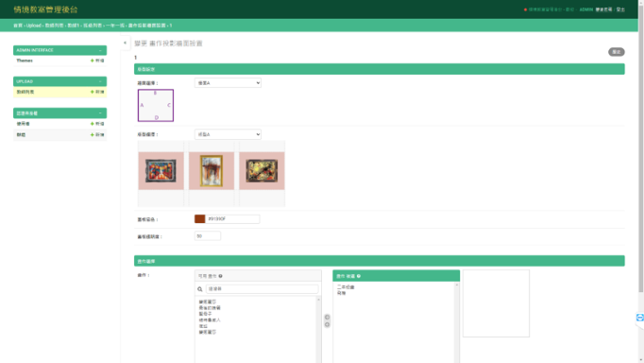
Task: Click the change password link in header
Action: tap(603, 9)
